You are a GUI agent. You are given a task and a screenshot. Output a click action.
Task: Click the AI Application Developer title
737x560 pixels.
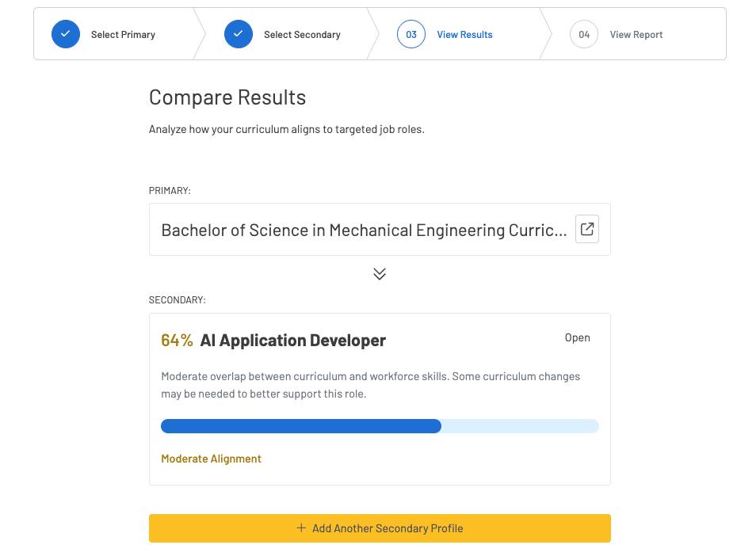pos(293,340)
